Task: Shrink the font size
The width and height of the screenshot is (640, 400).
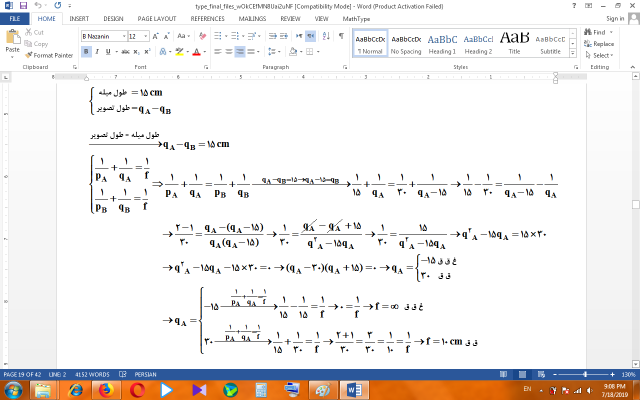Action: 166,36
